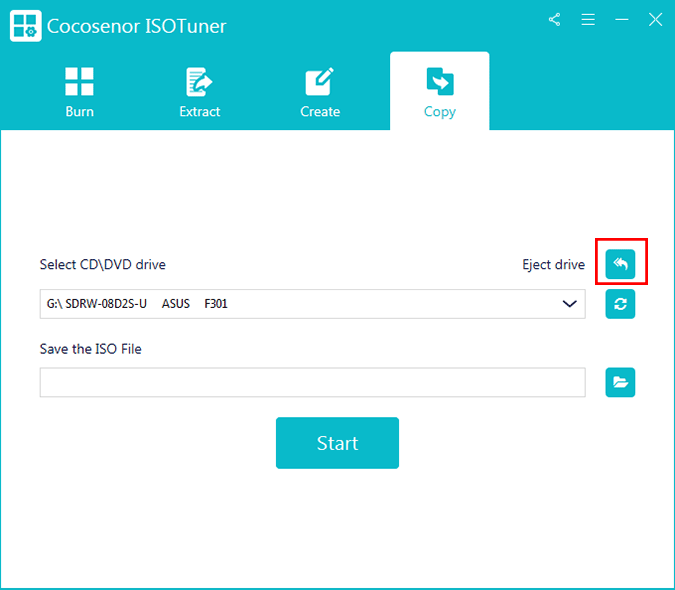Start the disc copy process
This screenshot has width=675, height=590.
338,443
